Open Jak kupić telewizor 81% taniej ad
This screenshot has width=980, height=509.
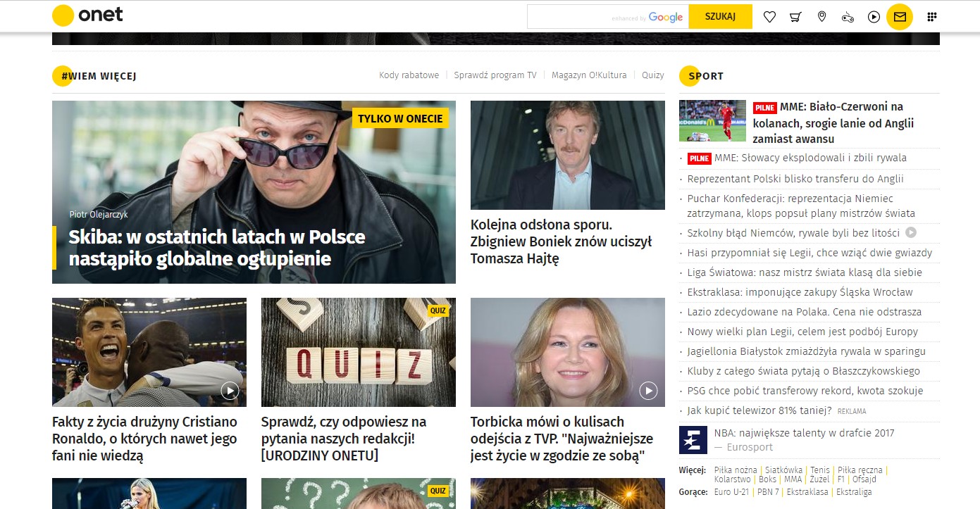coord(759,410)
